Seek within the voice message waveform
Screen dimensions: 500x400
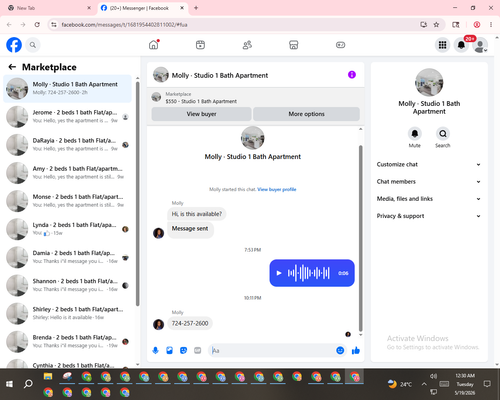[x=309, y=273]
